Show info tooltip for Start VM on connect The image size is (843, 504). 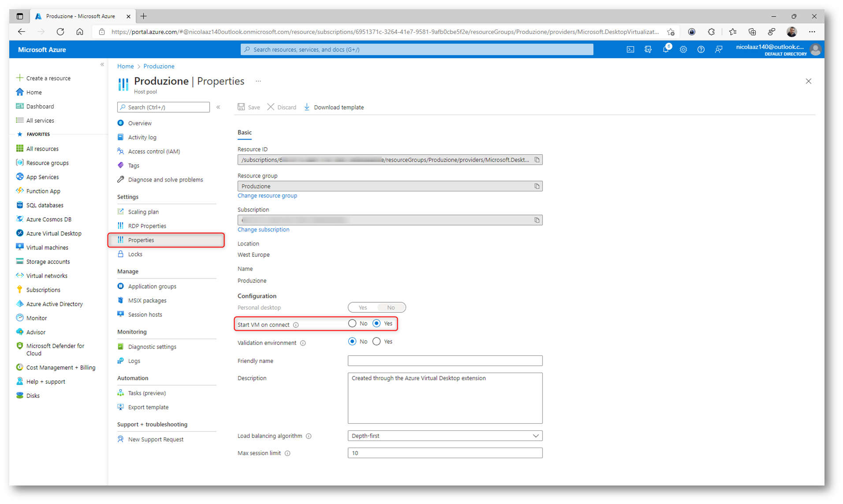(296, 325)
